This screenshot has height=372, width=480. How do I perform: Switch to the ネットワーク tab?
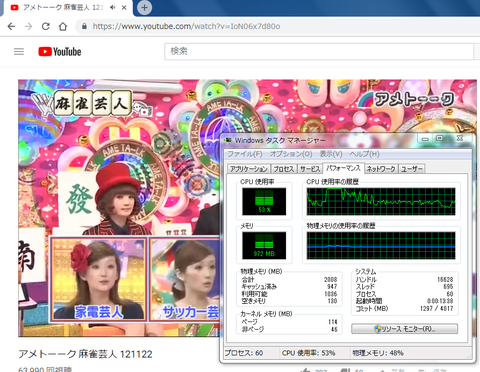point(381,169)
